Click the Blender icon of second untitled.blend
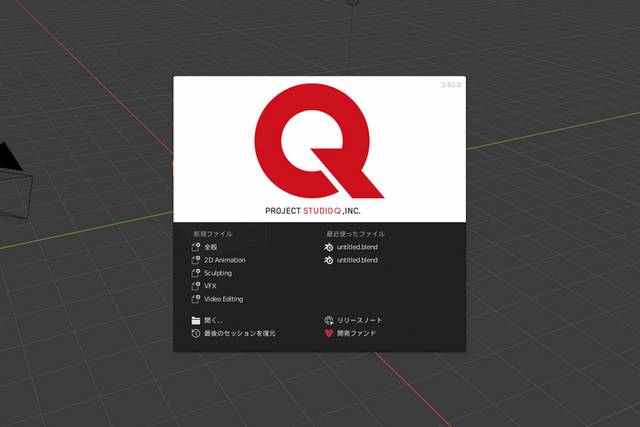This screenshot has width=640, height=427. tap(329, 260)
